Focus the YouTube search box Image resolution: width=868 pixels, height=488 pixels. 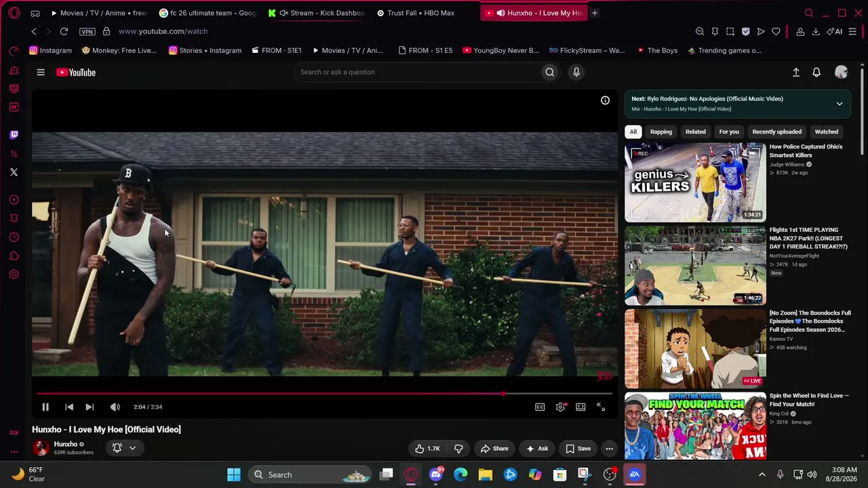[x=416, y=72]
